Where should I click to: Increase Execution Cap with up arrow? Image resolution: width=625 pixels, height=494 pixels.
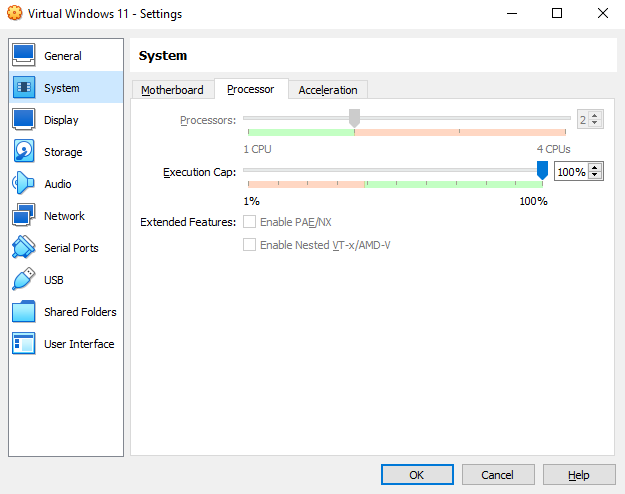point(595,167)
